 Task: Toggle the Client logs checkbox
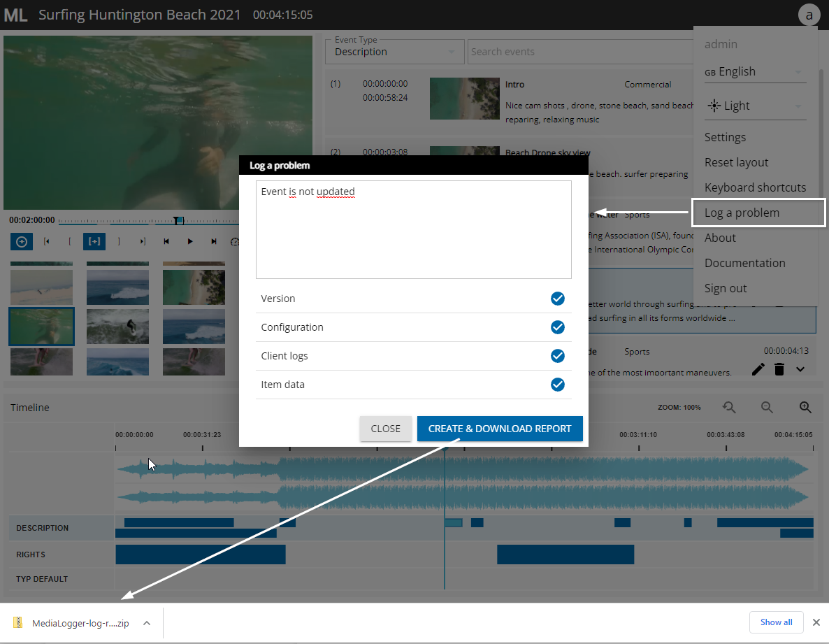pyautogui.click(x=557, y=356)
